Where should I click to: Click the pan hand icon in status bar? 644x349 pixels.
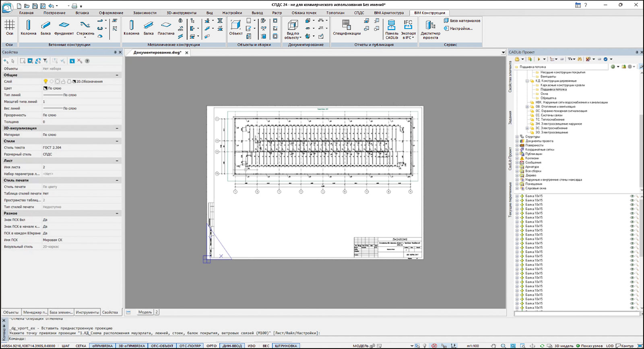pyautogui.click(x=493, y=346)
